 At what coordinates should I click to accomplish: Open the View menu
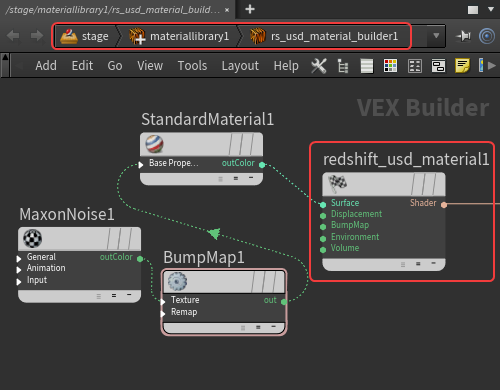point(150,66)
